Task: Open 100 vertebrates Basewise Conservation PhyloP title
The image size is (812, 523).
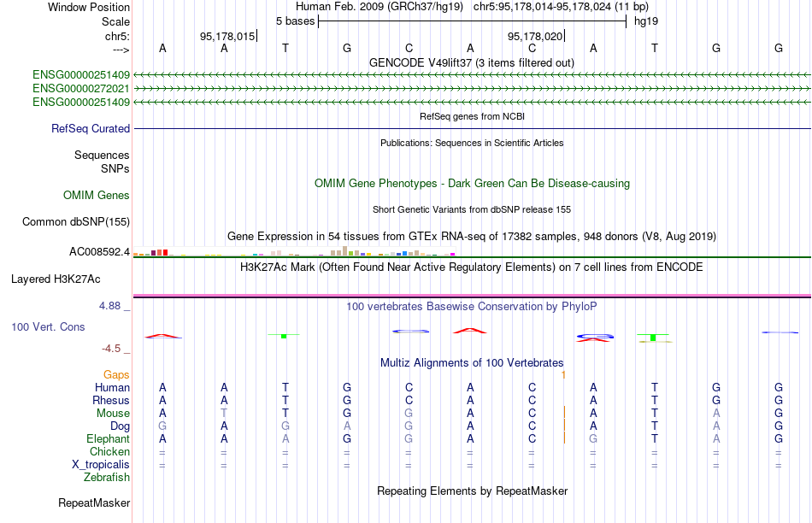Action: (472, 307)
